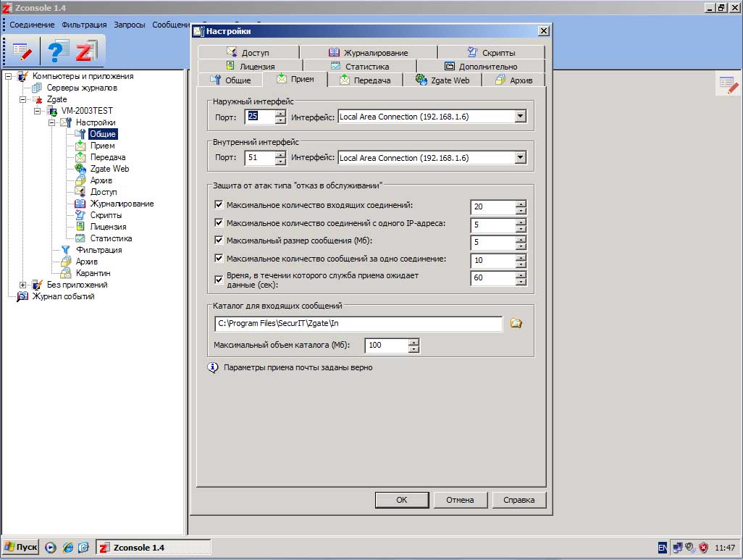Click the red Z Zgate toolbar icon
The width and height of the screenshot is (743, 560).
(87, 51)
